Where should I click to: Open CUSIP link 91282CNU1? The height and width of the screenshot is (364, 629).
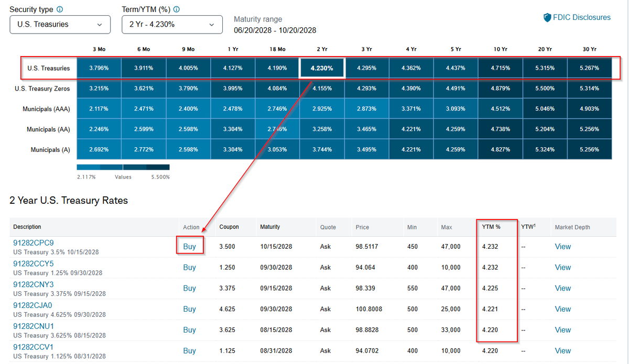pyautogui.click(x=34, y=326)
